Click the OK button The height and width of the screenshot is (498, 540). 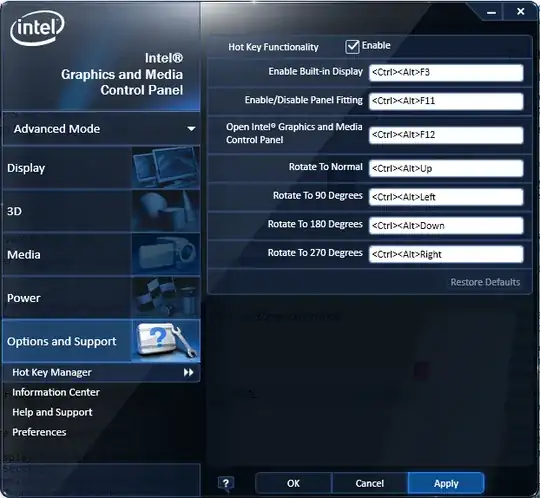pos(293,483)
